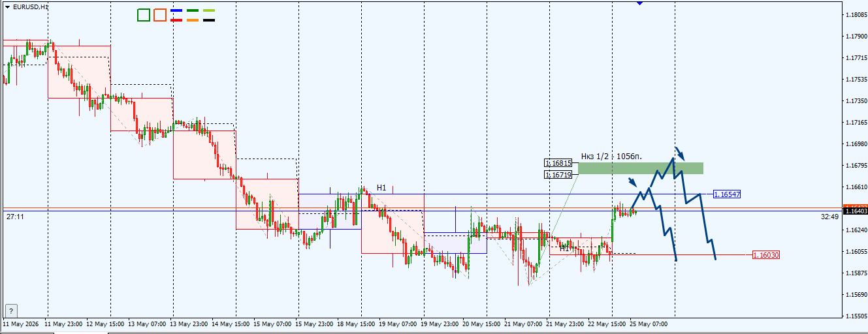868x334 pixels.
Task: Click the '19 May 07:00' time axis label
Action: coord(398,324)
